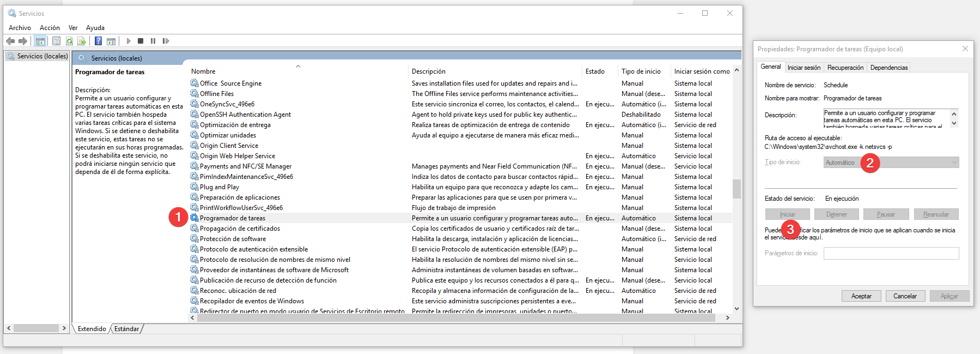The image size is (980, 354).
Task: Sort by the Iniciar sesión como column header
Action: pyautogui.click(x=702, y=71)
